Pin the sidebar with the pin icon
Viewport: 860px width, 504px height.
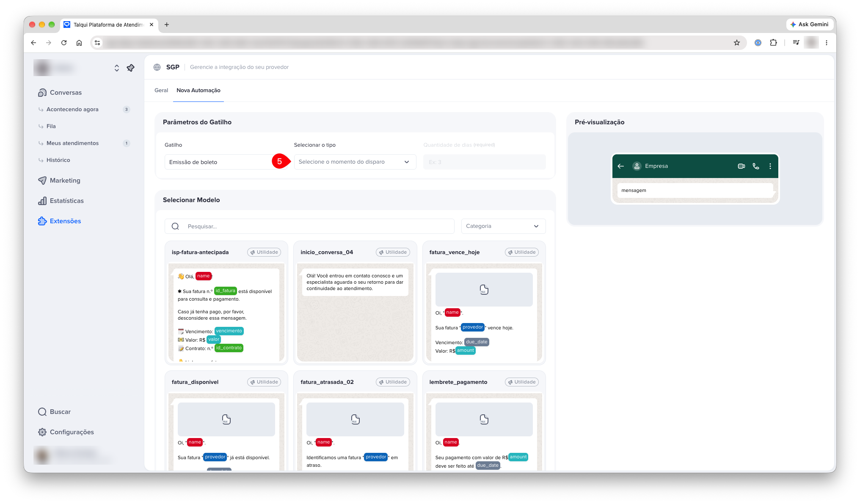[x=130, y=68]
